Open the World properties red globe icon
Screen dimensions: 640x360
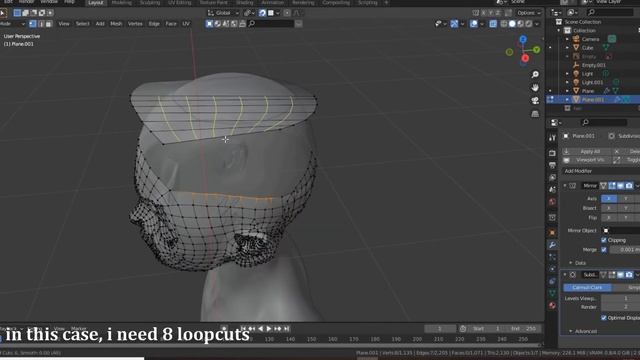tap(552, 202)
